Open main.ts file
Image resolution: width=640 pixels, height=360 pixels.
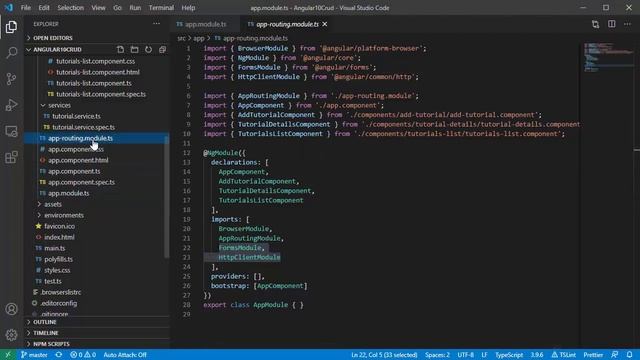pos(96,248)
